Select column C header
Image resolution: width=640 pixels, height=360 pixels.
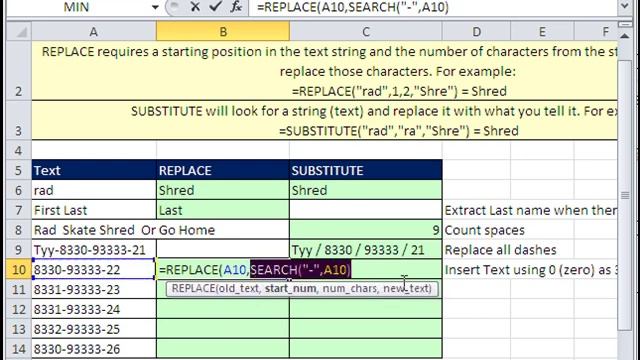tap(366, 32)
